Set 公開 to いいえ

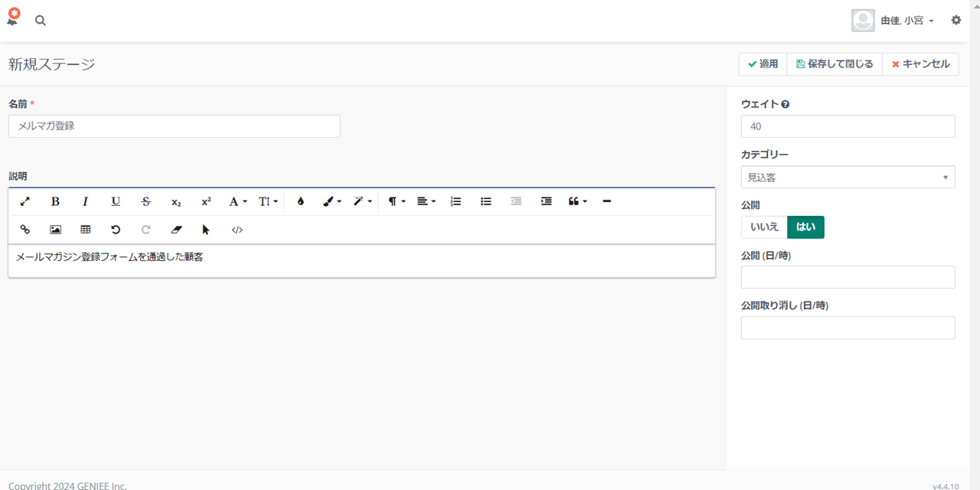point(764,227)
